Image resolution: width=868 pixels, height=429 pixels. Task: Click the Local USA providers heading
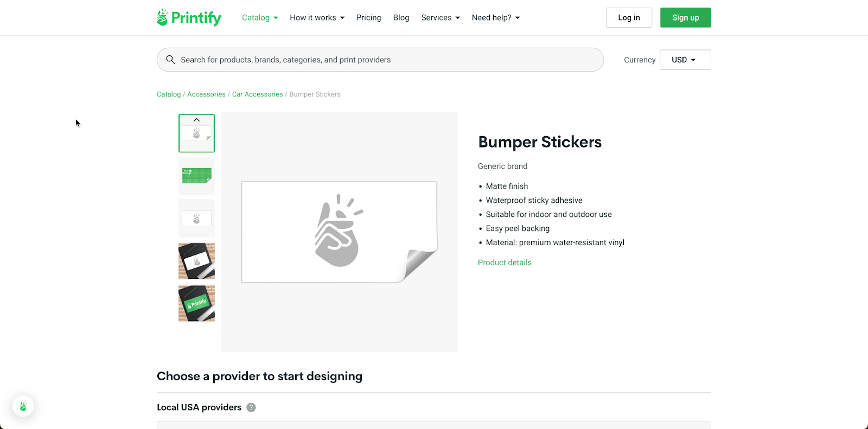[x=199, y=407]
